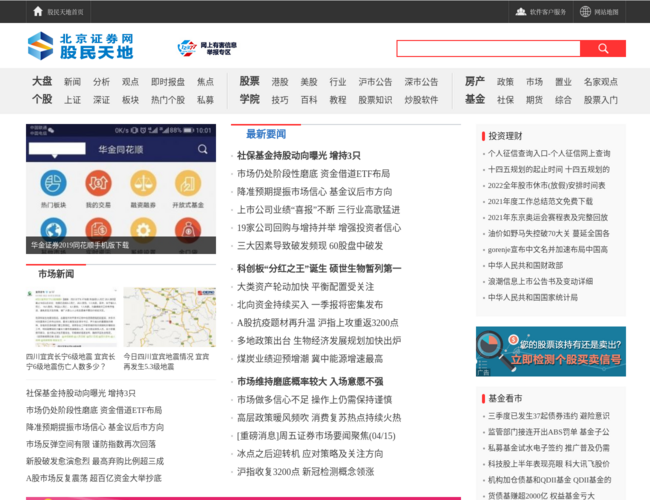Viewport: 650px width, 500px height.
Task: Open the 房产 navigation section
Action: [x=475, y=81]
